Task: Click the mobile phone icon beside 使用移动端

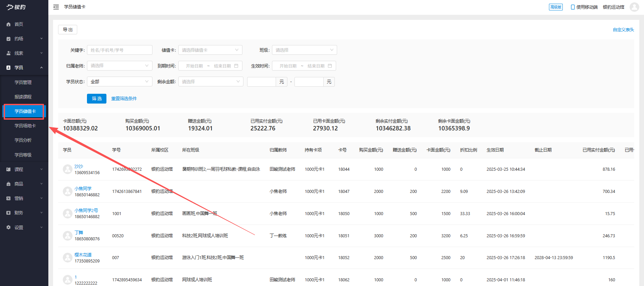Action: pos(572,7)
